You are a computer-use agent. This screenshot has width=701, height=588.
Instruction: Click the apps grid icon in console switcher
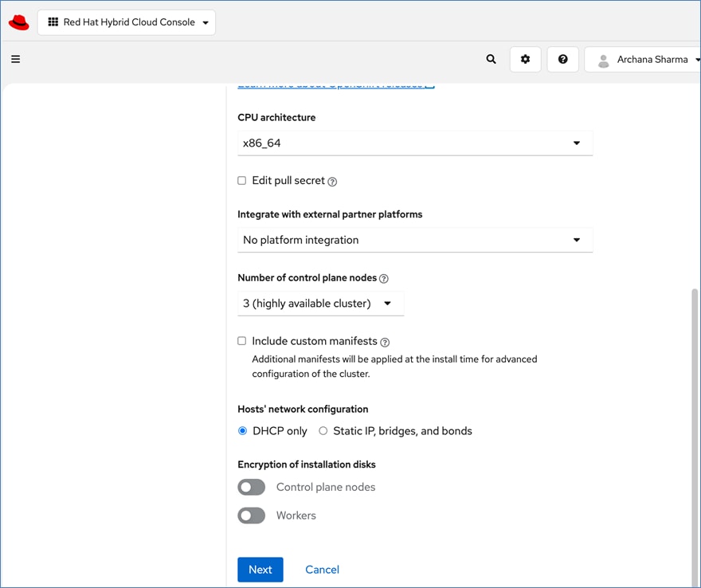click(53, 22)
